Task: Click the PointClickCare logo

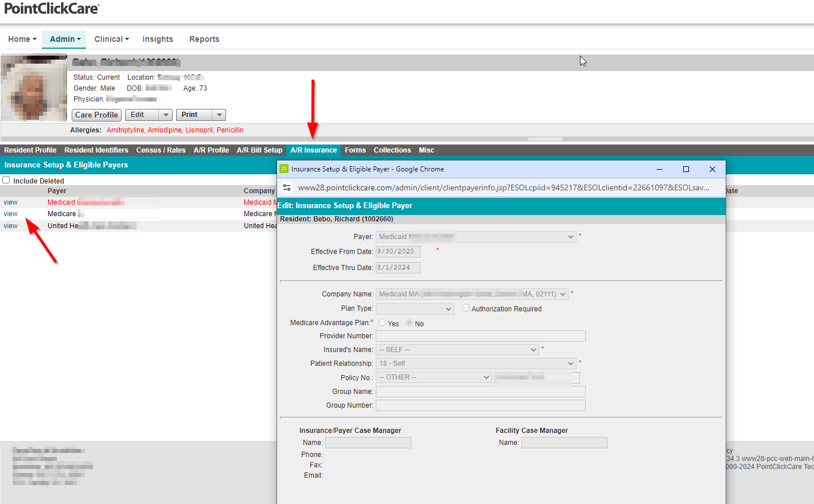Action: point(52,8)
